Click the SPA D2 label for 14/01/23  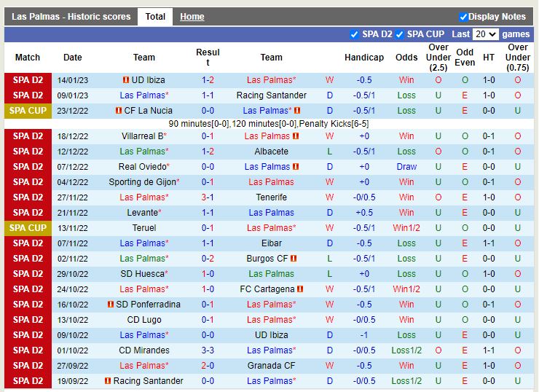[28, 79]
